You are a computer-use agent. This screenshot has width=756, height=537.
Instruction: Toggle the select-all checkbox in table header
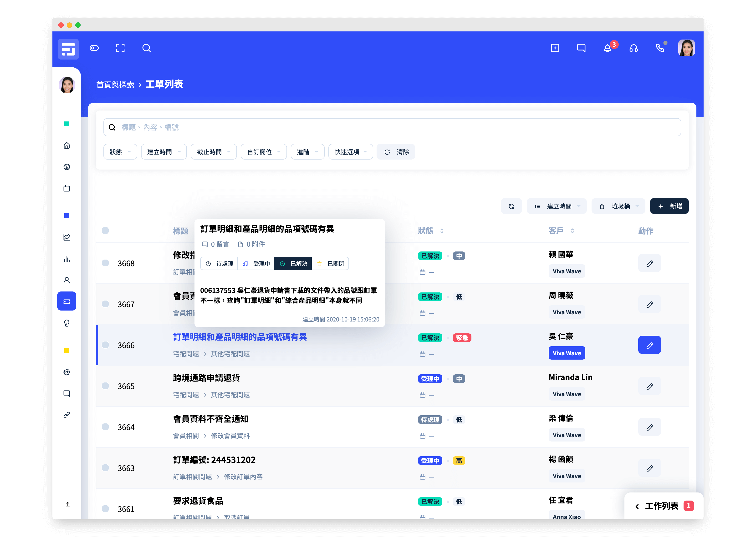[x=105, y=231]
